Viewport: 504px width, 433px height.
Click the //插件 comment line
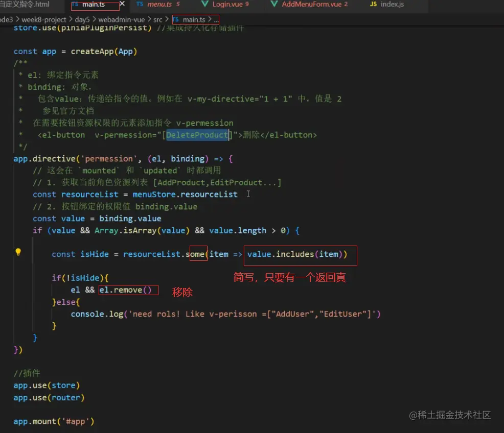click(x=27, y=373)
